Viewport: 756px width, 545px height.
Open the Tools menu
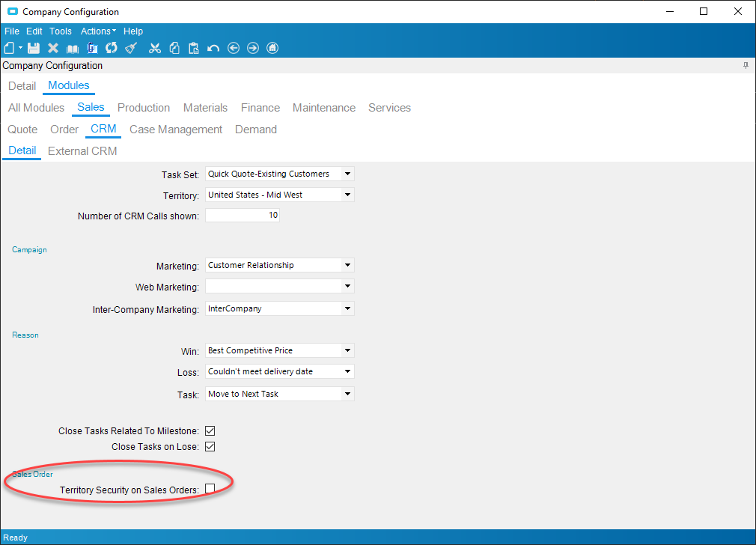[x=61, y=31]
